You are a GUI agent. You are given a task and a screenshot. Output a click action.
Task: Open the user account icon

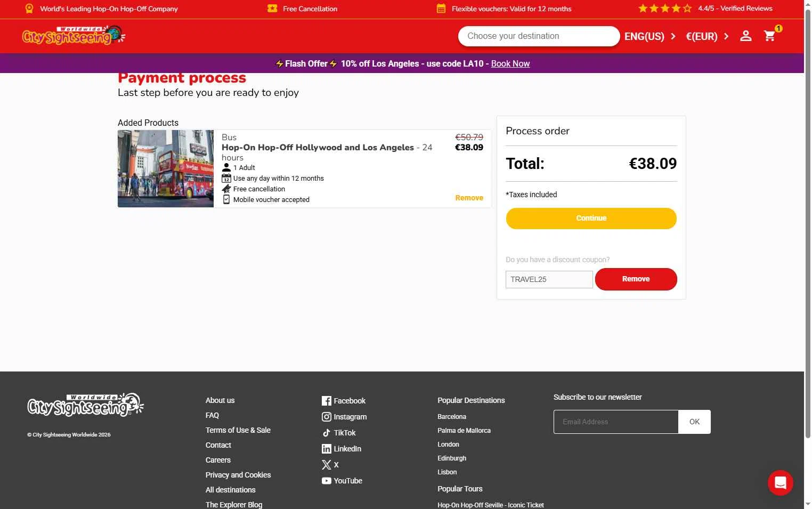coord(745,36)
